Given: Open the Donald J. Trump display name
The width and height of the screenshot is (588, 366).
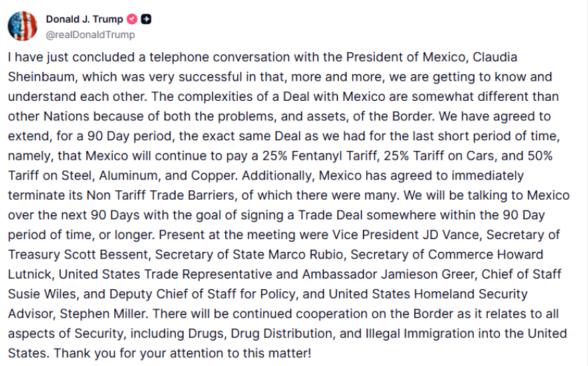Looking at the screenshot, I should point(84,19).
